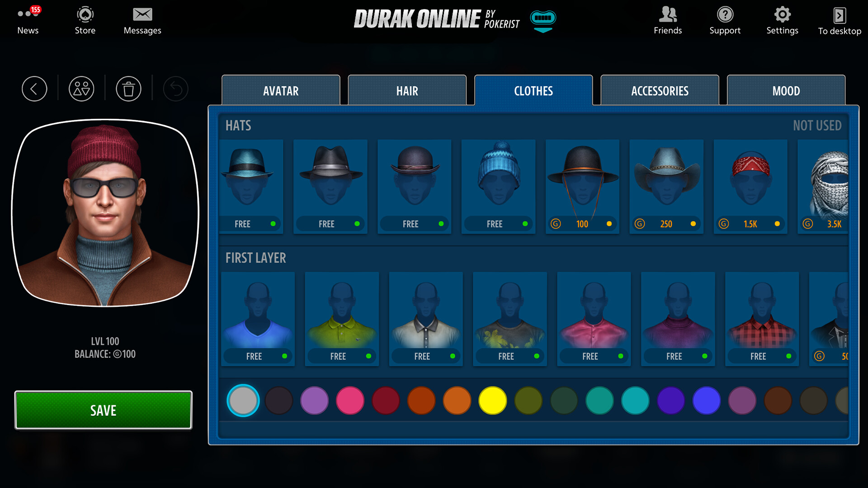
Task: Open the News feed with notification badge
Action: point(28,20)
